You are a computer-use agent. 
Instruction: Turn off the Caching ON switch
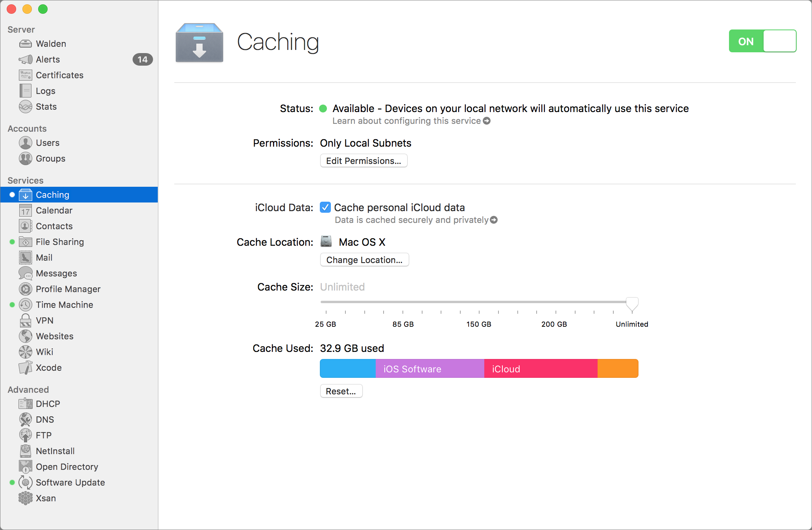[x=762, y=41]
